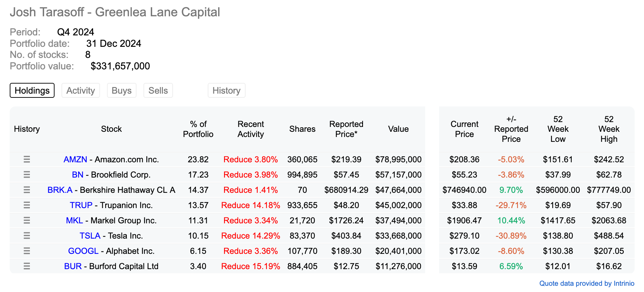Click the portfolio value $331,657,000

click(120, 66)
